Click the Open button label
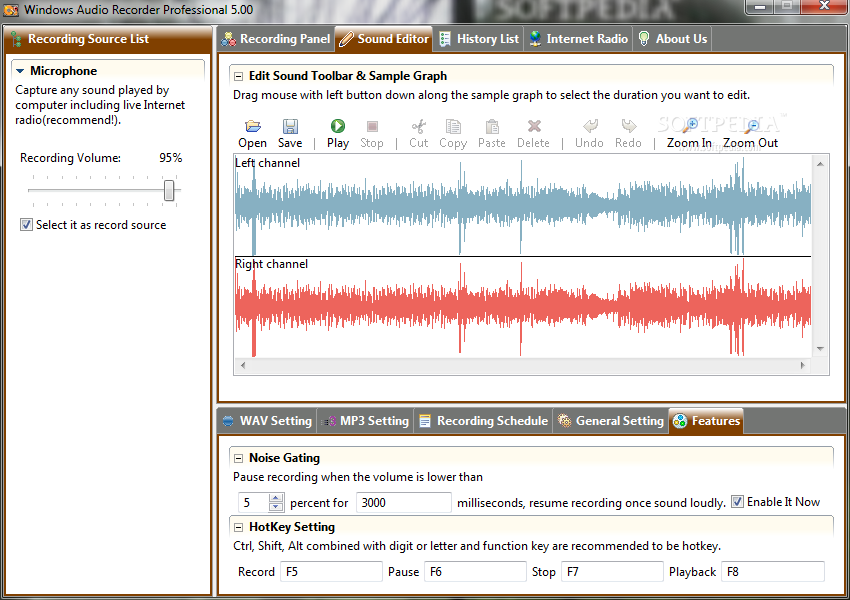 (253, 143)
